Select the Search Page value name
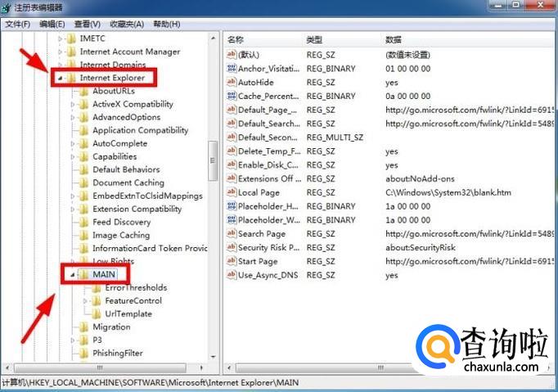 point(262,234)
